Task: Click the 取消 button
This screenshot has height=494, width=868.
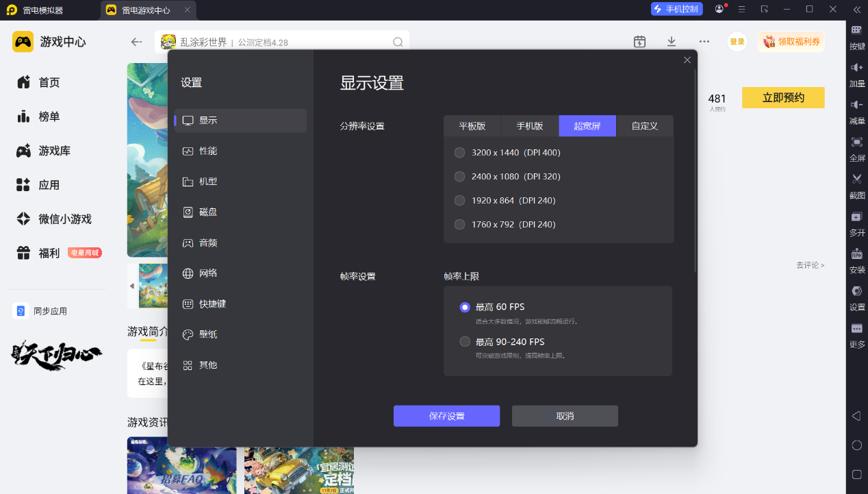Action: [565, 417]
